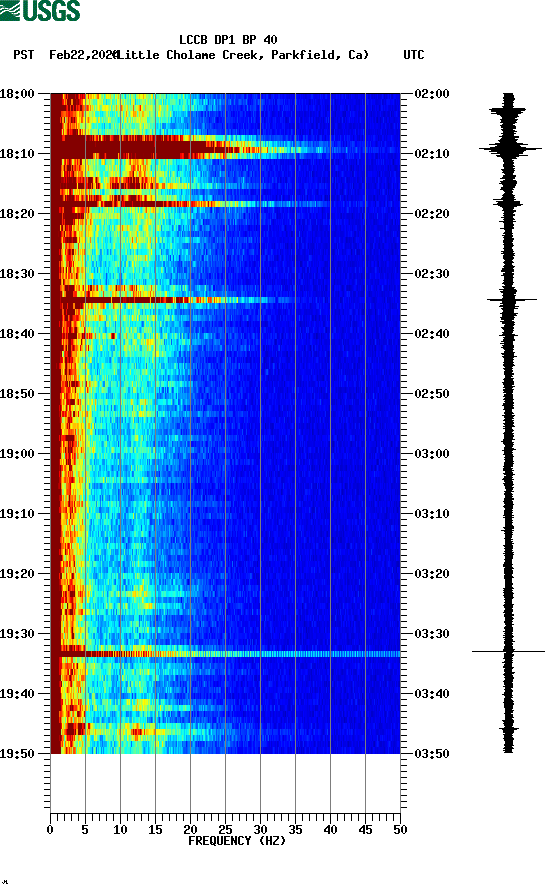Select the title text LCCB DP1 BP 40
This screenshot has width=552, height=893.
click(228, 40)
